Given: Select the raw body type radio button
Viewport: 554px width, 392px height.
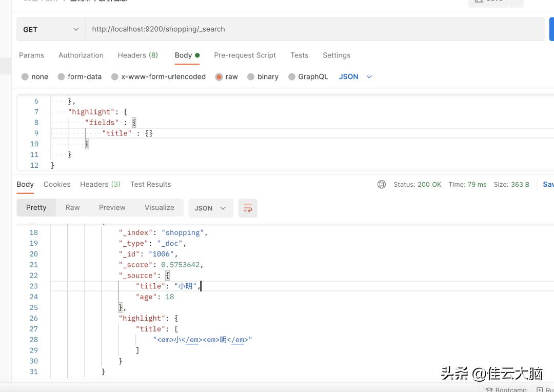Looking at the screenshot, I should 220,76.
